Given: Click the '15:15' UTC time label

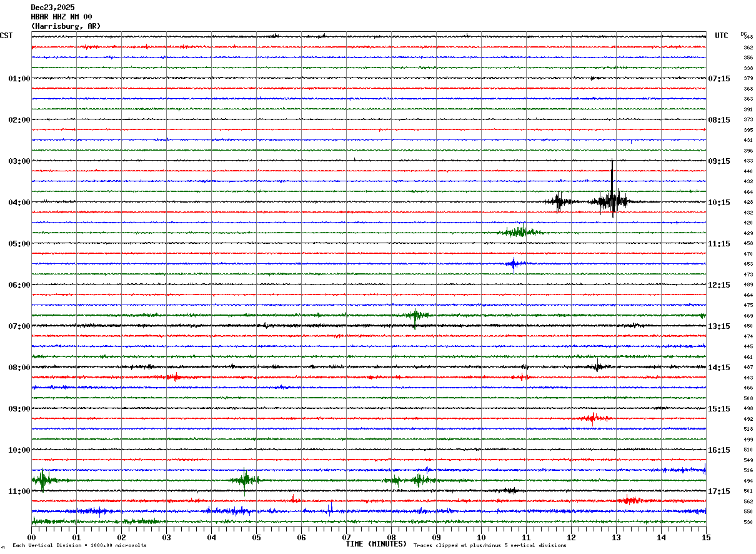Looking at the screenshot, I should [x=719, y=409].
